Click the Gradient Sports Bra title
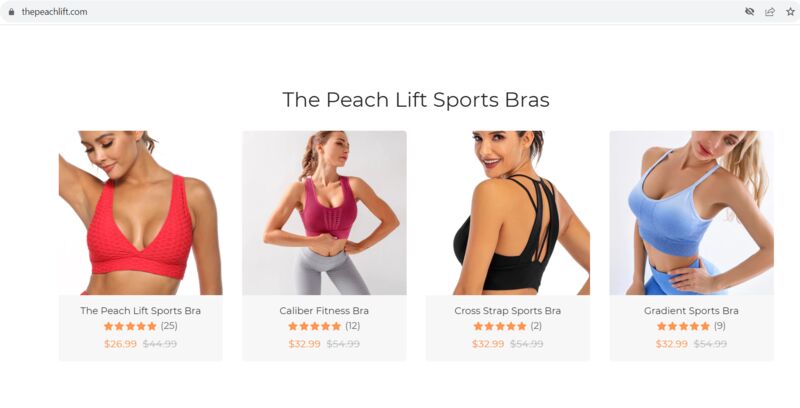 coord(691,311)
